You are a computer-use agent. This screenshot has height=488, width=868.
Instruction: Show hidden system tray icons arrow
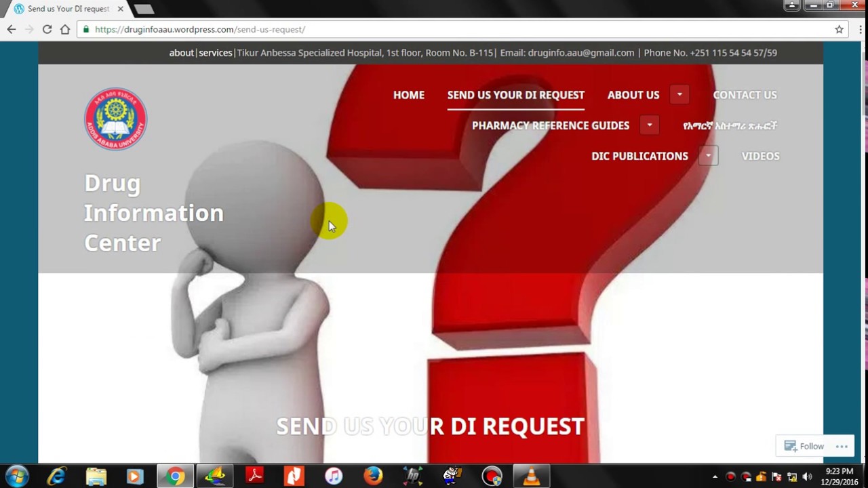[x=715, y=476]
